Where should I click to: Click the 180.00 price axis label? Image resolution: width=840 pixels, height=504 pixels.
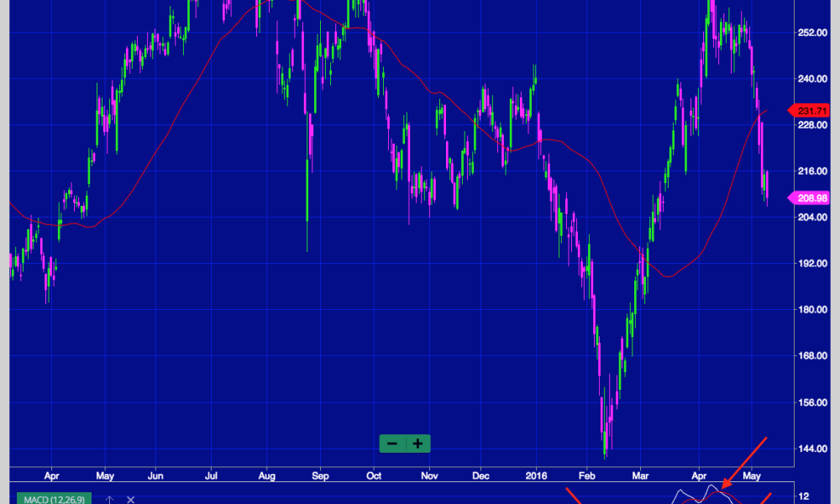[810, 310]
